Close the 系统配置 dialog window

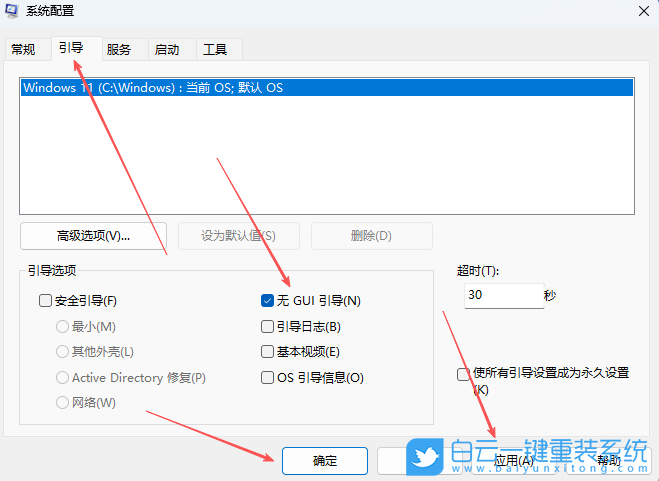click(643, 11)
